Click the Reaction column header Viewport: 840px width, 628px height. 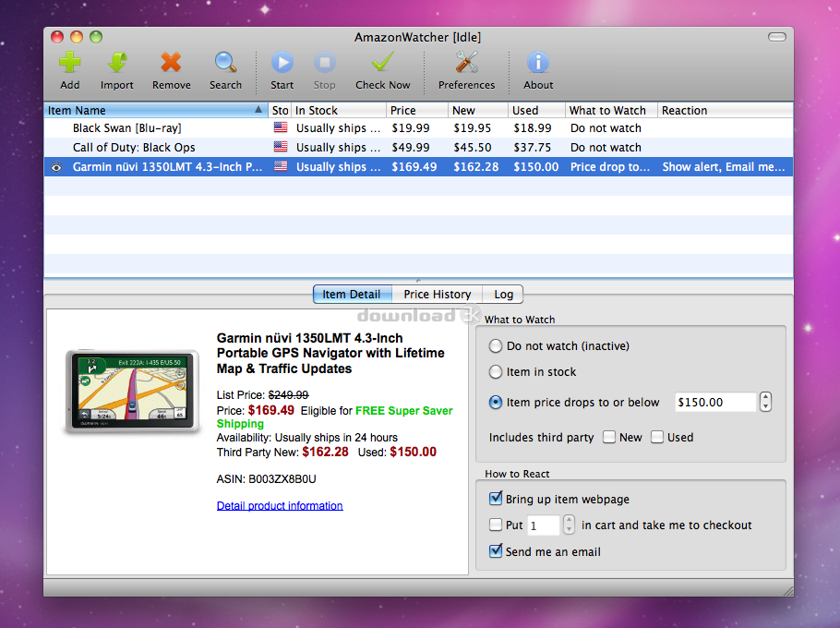(x=725, y=111)
